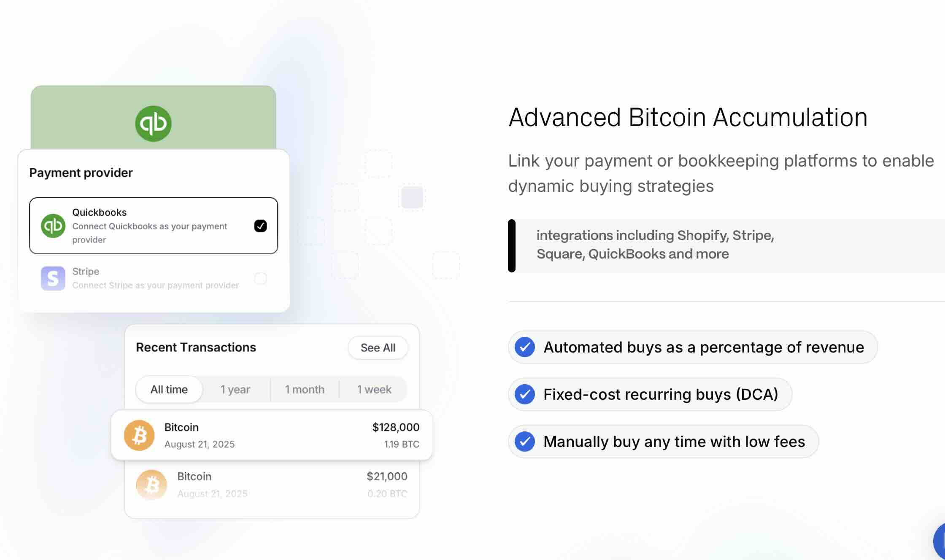Click the blue checkmark beside Manually buy
Image resolution: width=945 pixels, height=560 pixels.
pos(525,442)
